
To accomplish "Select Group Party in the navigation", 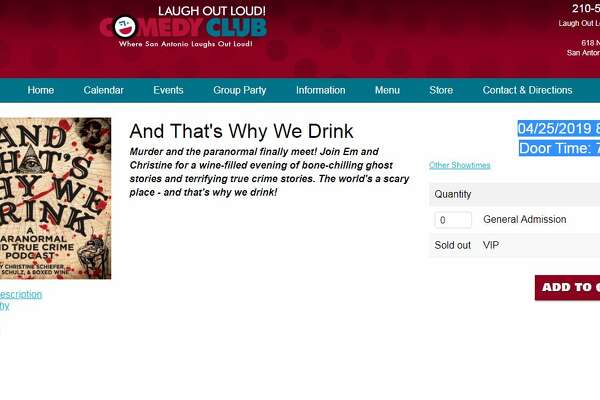I will [240, 90].
